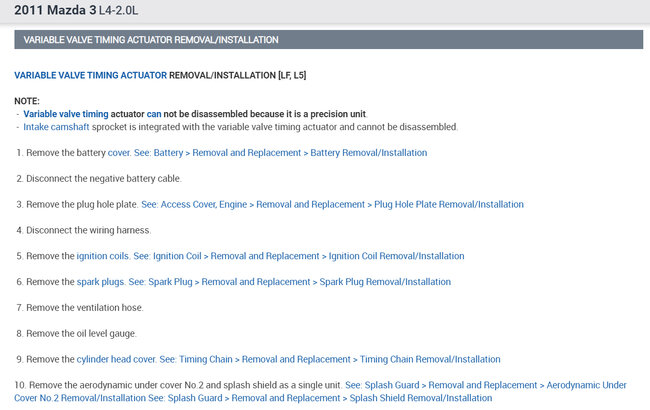Click the 'can' link in the first note

pyautogui.click(x=154, y=114)
